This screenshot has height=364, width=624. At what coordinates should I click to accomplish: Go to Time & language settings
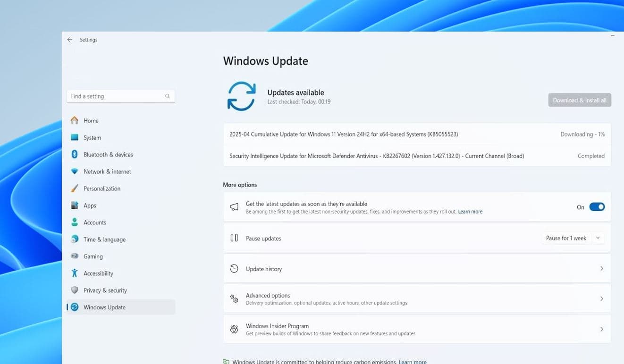pyautogui.click(x=121, y=240)
